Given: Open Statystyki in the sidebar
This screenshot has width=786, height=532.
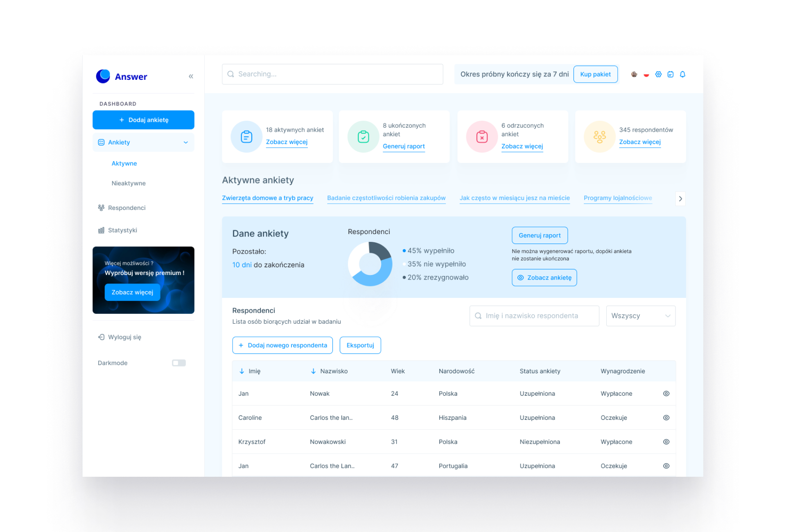Looking at the screenshot, I should pyautogui.click(x=122, y=230).
